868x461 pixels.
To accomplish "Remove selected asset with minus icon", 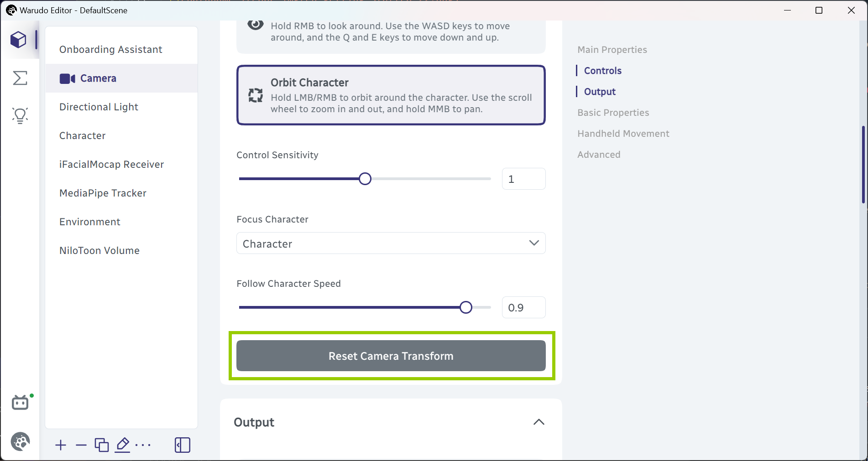I will pyautogui.click(x=81, y=445).
